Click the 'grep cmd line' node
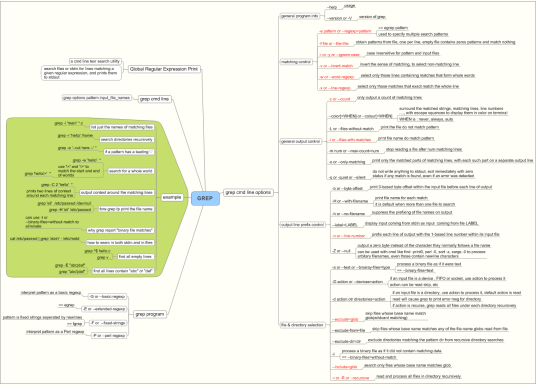 155,99
